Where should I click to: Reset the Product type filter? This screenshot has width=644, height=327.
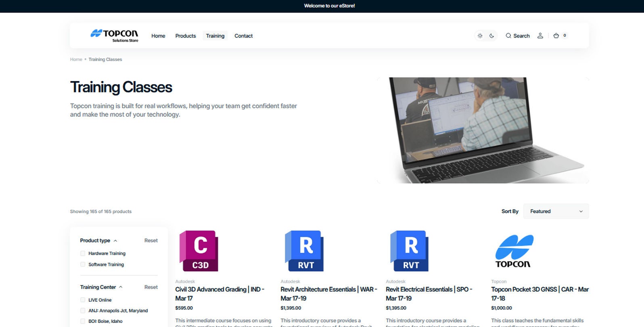(x=151, y=241)
